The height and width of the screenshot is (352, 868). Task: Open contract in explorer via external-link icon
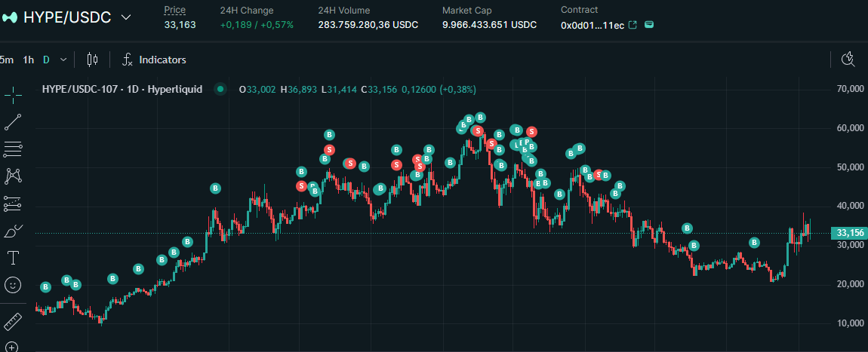point(634,25)
